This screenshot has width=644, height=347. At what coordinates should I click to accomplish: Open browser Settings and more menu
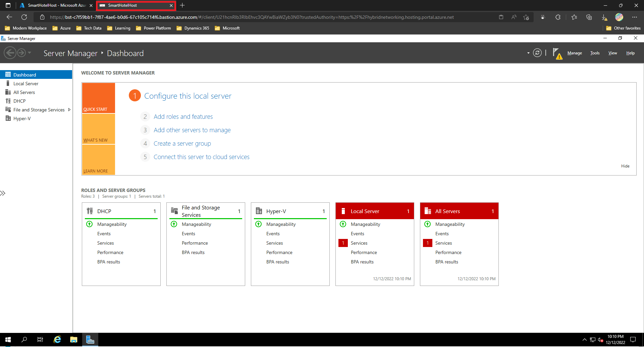(x=635, y=17)
